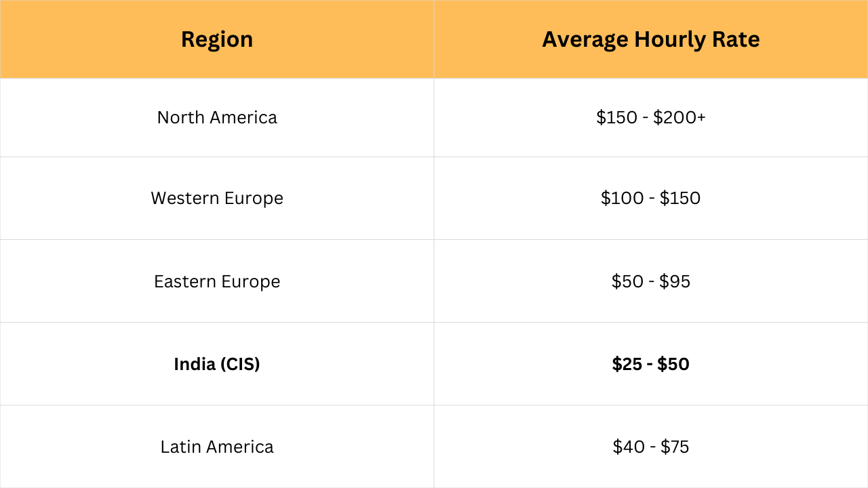Click the $95 value in the Eastern Europe row
This screenshot has width=868, height=488.
pos(675,281)
